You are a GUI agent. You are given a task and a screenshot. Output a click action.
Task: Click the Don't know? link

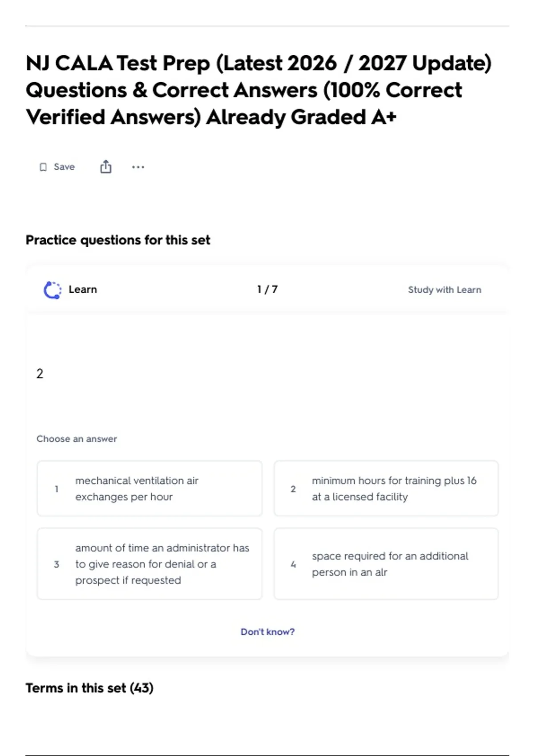(267, 632)
